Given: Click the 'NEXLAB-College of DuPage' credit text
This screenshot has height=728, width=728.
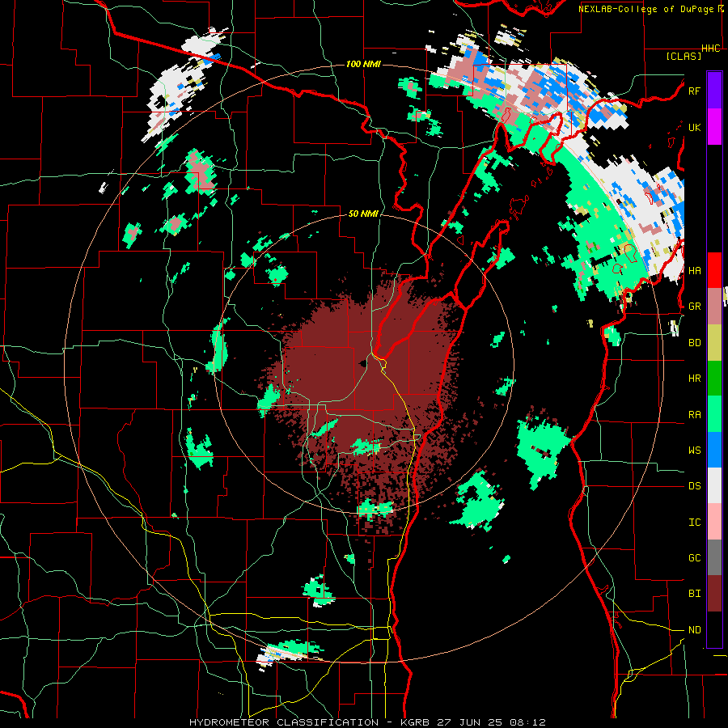Looking at the screenshot, I should coord(648,9).
